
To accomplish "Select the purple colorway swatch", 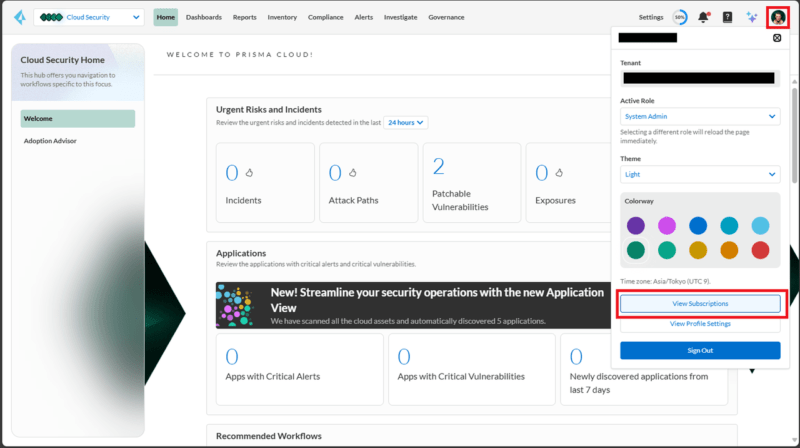I will pos(636,225).
